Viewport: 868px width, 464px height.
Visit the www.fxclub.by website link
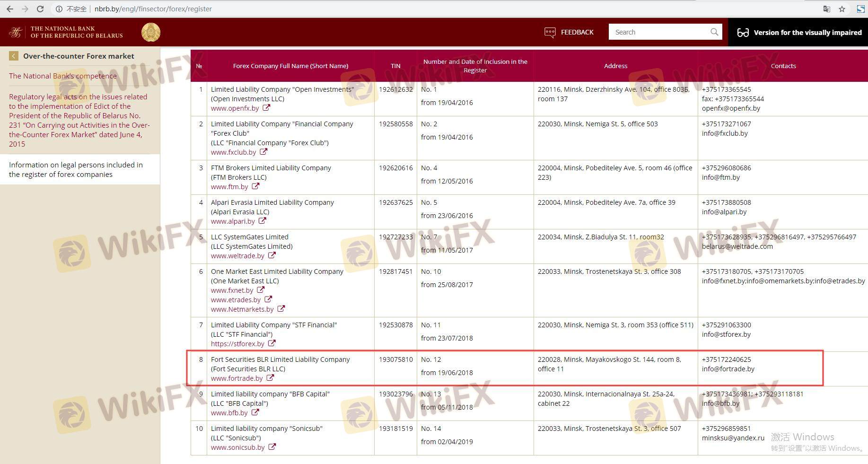click(x=233, y=152)
